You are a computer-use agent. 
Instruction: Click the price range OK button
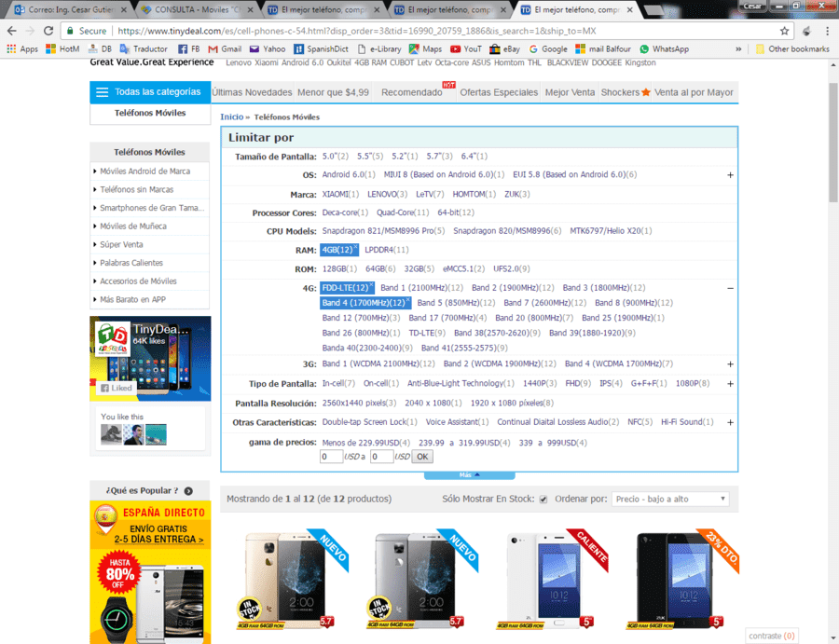point(422,457)
